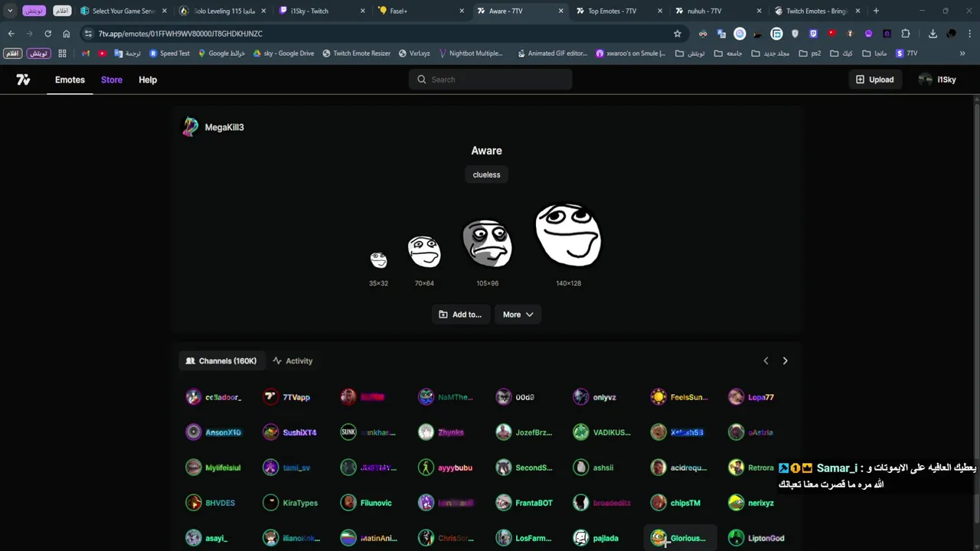Select the 70×64 emote preview

click(424, 252)
